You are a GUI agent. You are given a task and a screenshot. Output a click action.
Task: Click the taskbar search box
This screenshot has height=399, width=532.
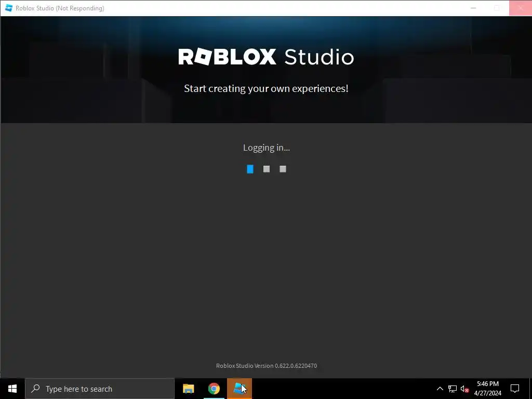pos(100,389)
